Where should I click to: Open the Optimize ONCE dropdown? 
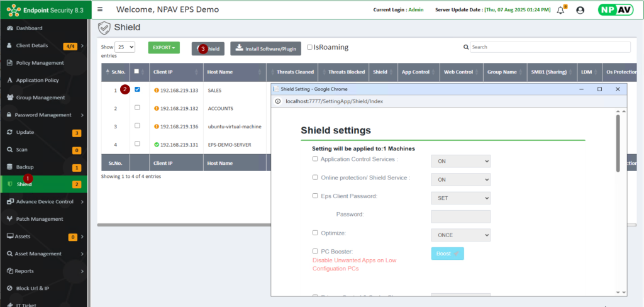(x=460, y=235)
